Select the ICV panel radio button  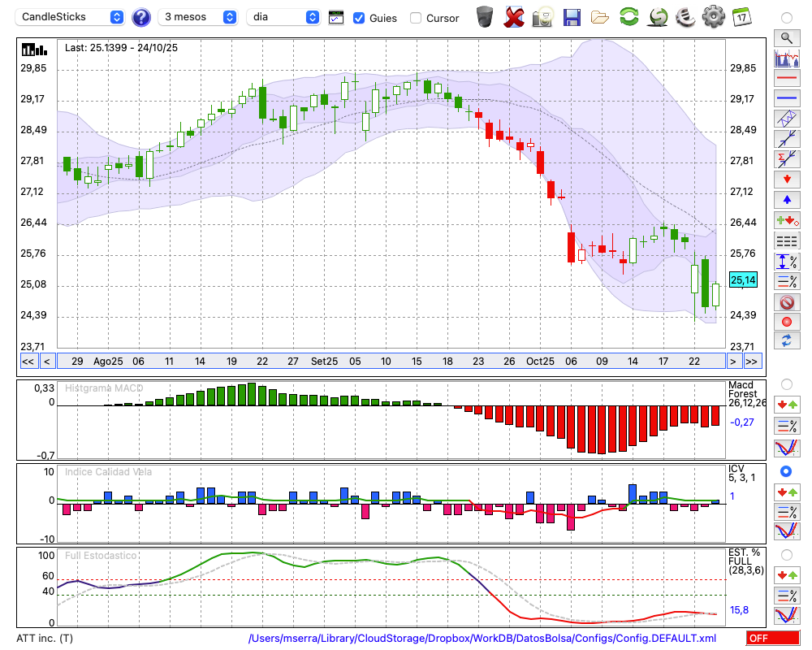tap(787, 471)
